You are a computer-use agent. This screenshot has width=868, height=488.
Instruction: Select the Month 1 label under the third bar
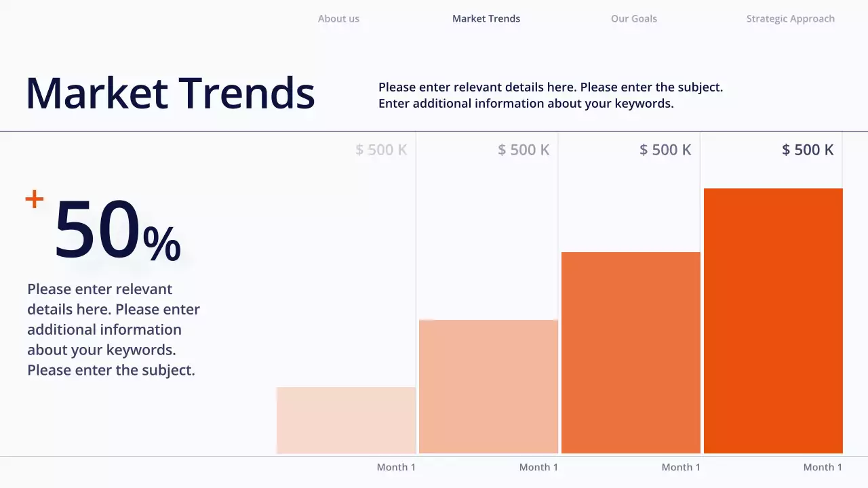point(681,467)
